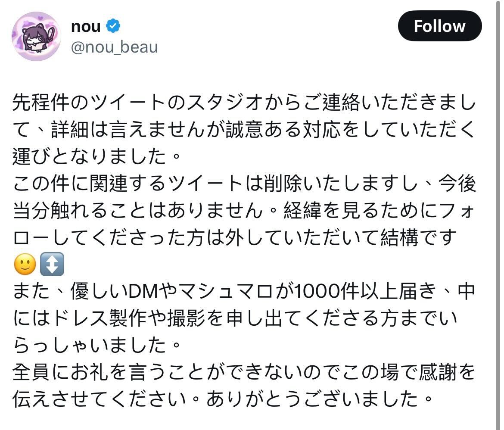
Task: Click the up-down arrow emoji
Action: coord(52,264)
